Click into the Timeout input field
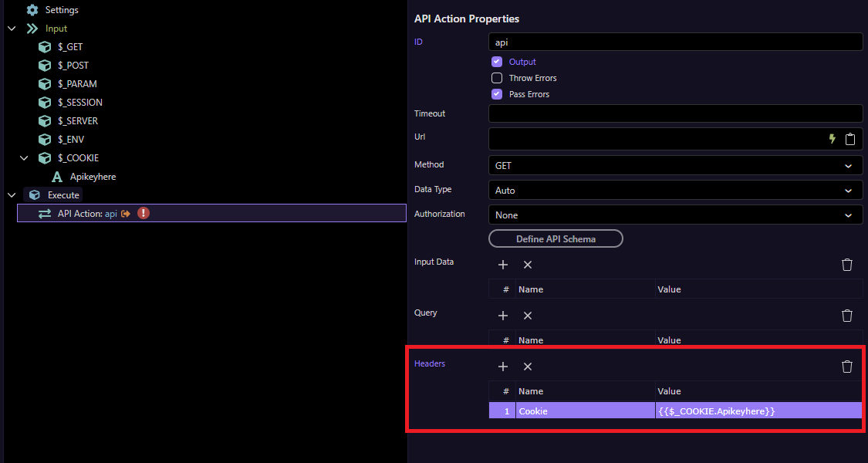Viewport: 868px width, 463px height. pyautogui.click(x=675, y=114)
